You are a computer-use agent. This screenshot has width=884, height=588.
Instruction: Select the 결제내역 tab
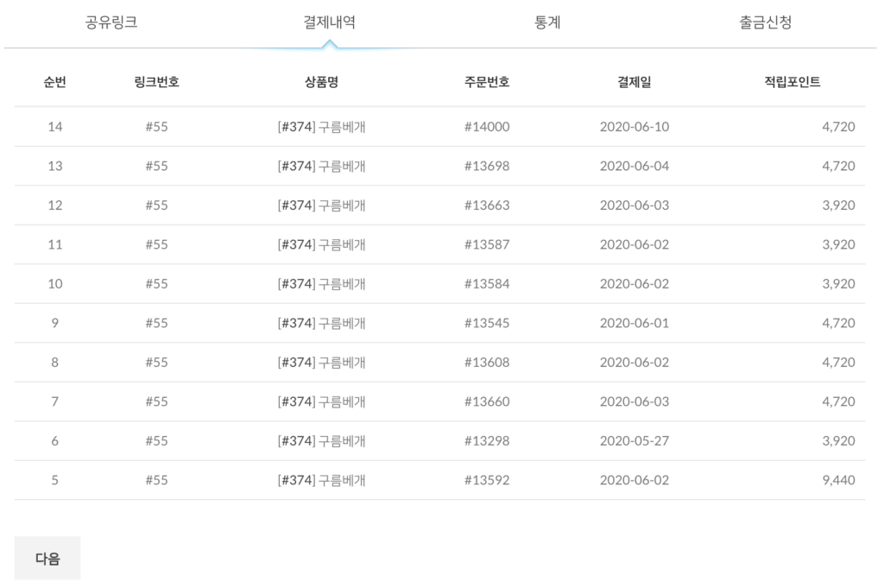pyautogui.click(x=329, y=22)
